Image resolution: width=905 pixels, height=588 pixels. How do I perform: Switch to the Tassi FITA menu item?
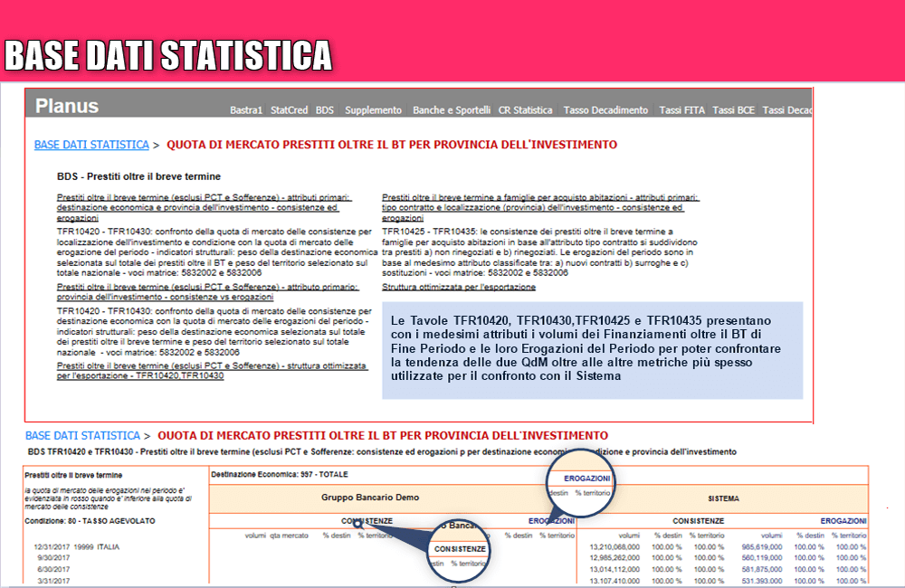pos(681,110)
